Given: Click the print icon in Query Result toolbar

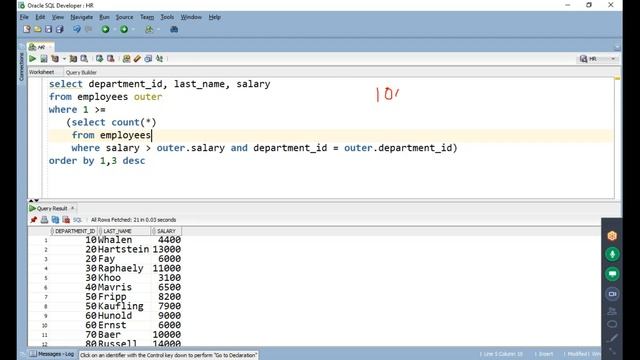Looking at the screenshot, I should point(44,220).
